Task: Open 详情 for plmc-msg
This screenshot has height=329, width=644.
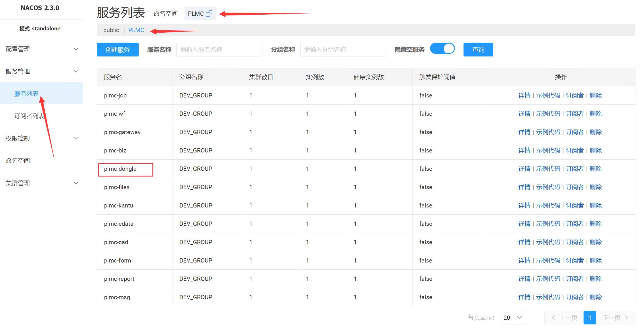Action: pos(524,297)
